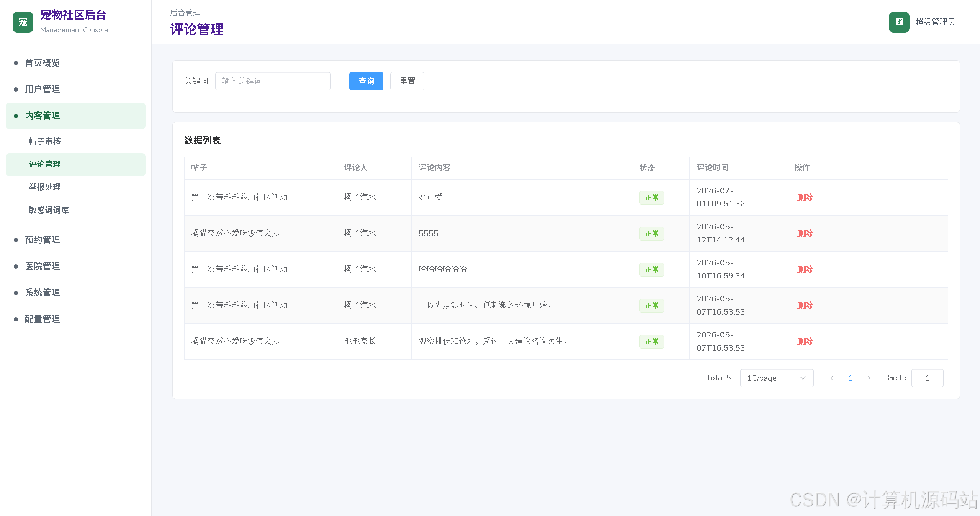Click the 查询 search button

[366, 81]
